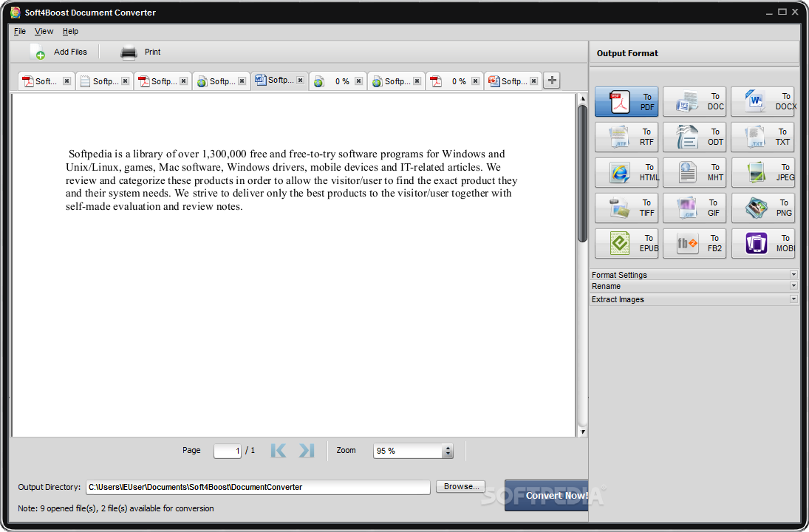The image size is (809, 532).
Task: Select the To TIFF format button
Action: tap(627, 208)
